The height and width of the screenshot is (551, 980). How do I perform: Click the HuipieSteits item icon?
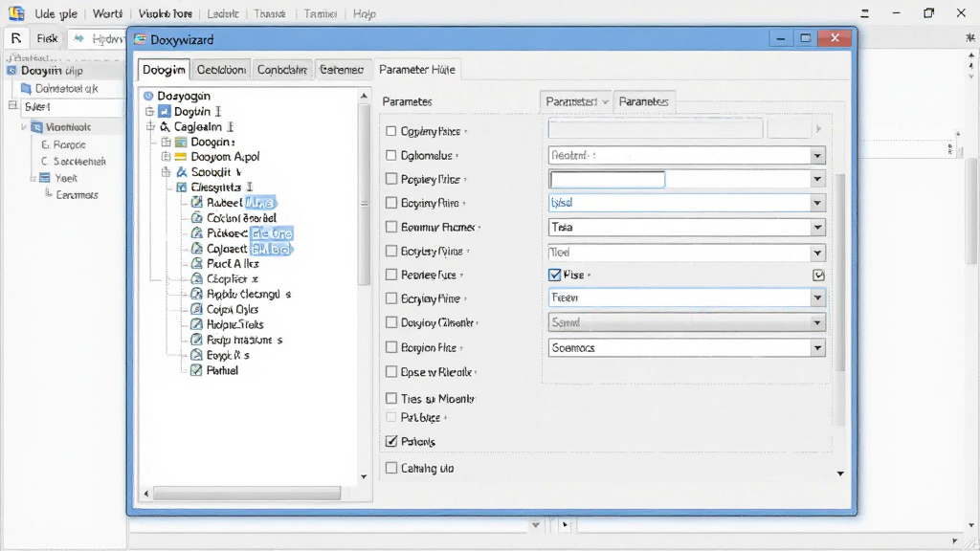(196, 324)
